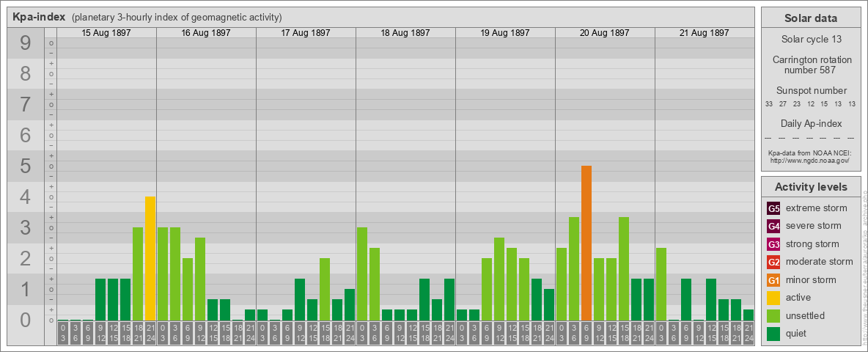Open the ngdc.noaa.gov data source link

point(809,160)
